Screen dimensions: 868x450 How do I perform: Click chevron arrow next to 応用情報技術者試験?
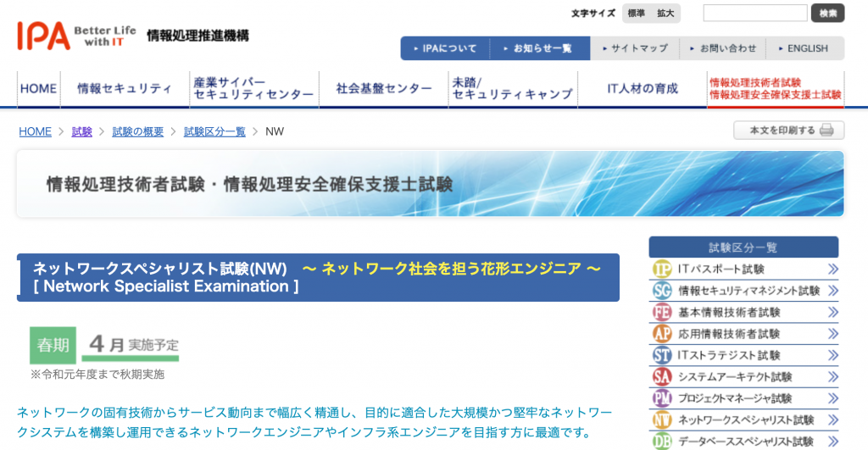pyautogui.click(x=833, y=334)
